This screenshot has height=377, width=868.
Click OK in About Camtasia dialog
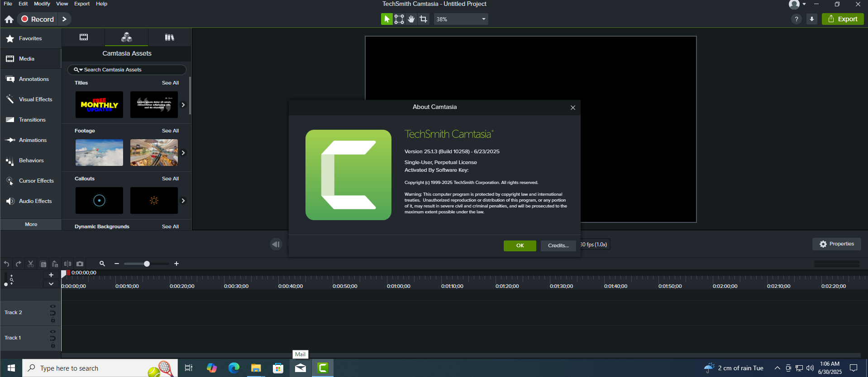pos(520,245)
